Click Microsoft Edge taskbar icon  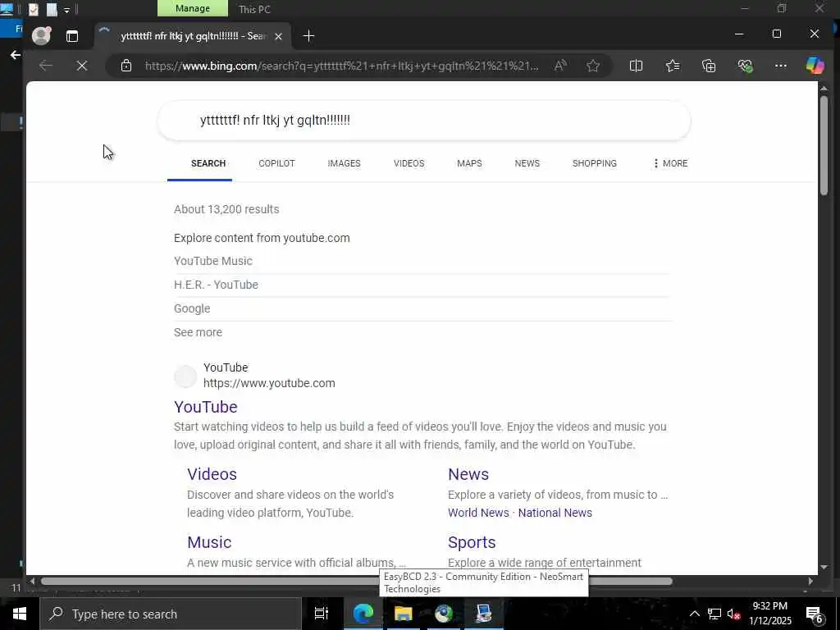pyautogui.click(x=363, y=614)
